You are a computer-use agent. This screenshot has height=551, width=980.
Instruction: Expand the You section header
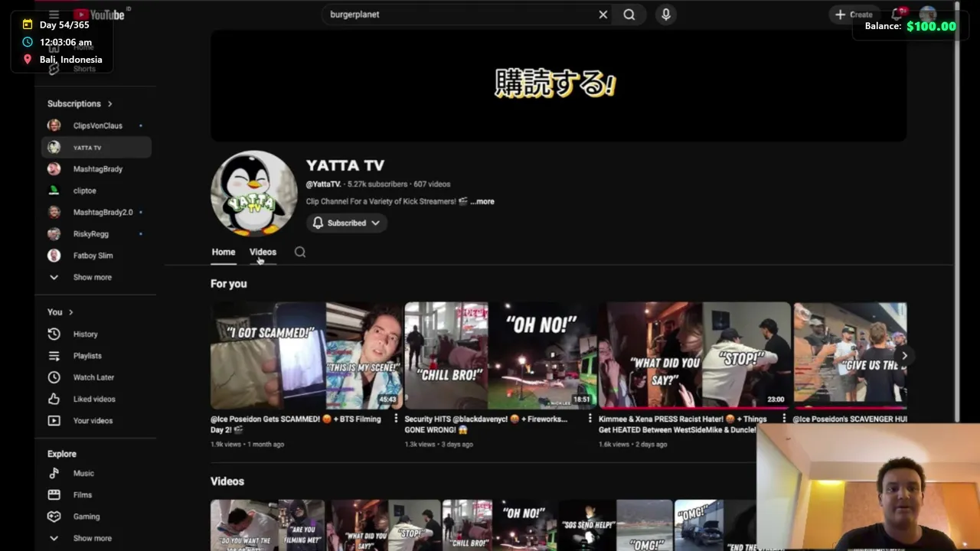click(x=60, y=312)
